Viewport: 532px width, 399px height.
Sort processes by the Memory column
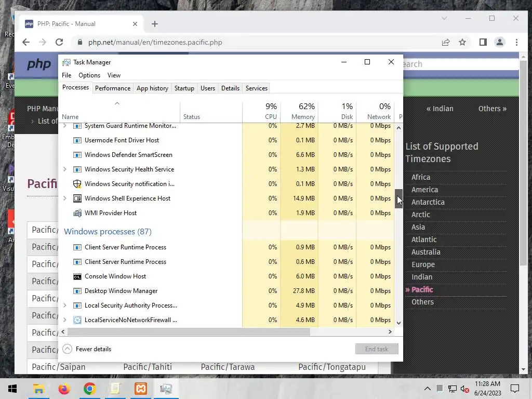[299, 111]
